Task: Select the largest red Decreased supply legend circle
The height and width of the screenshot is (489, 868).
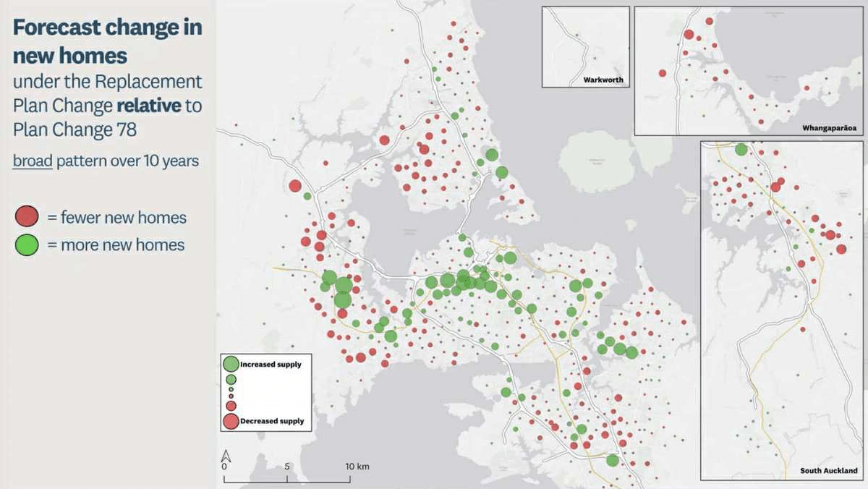Action: coord(231,422)
